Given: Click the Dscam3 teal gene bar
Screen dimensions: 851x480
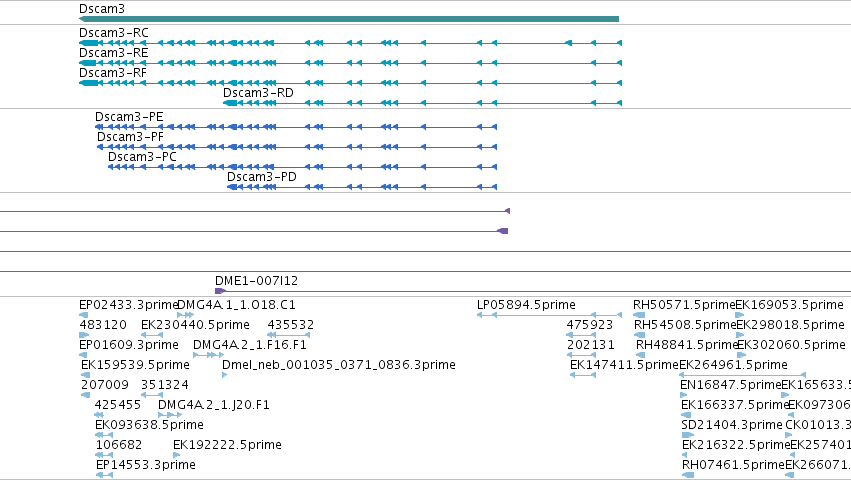Looking at the screenshot, I should [x=349, y=19].
